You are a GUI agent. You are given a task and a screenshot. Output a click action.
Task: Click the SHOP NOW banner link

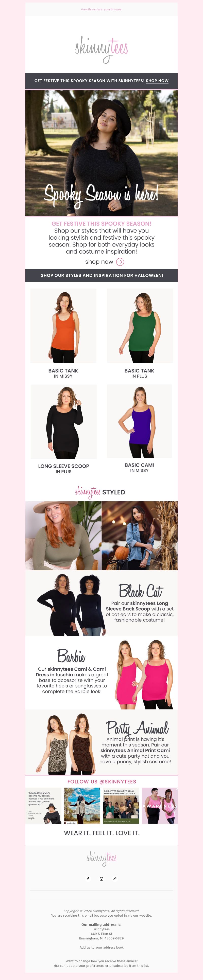pyautogui.click(x=157, y=81)
